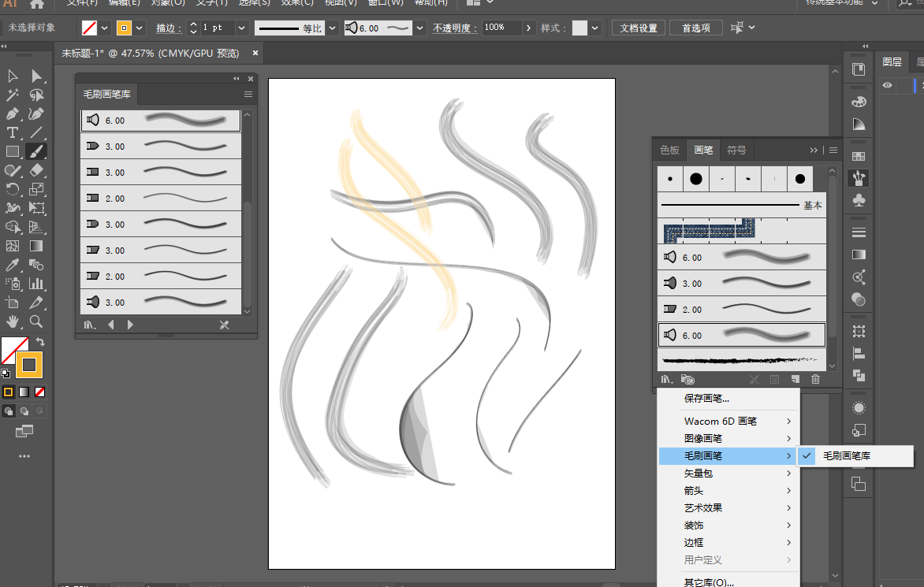Screen dimensions: 924x587
Task: Click the orange stroke color swatch in toolbox
Action: click(x=29, y=365)
